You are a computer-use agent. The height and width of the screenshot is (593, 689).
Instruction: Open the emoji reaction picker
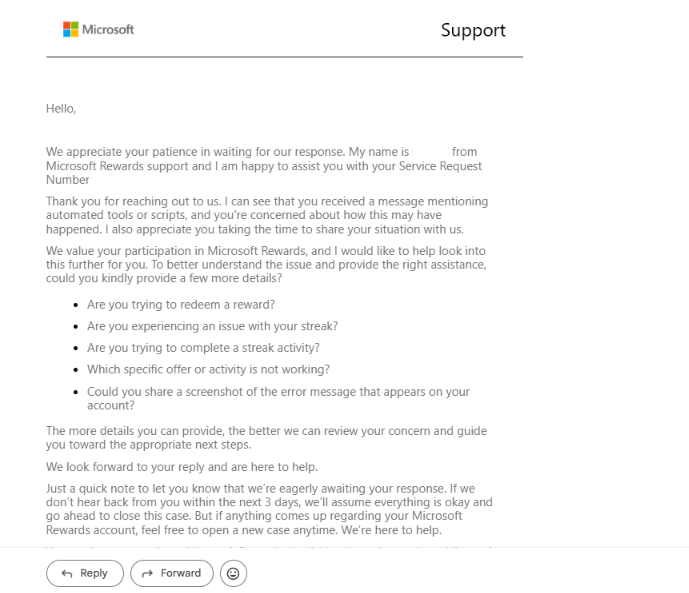(x=233, y=573)
